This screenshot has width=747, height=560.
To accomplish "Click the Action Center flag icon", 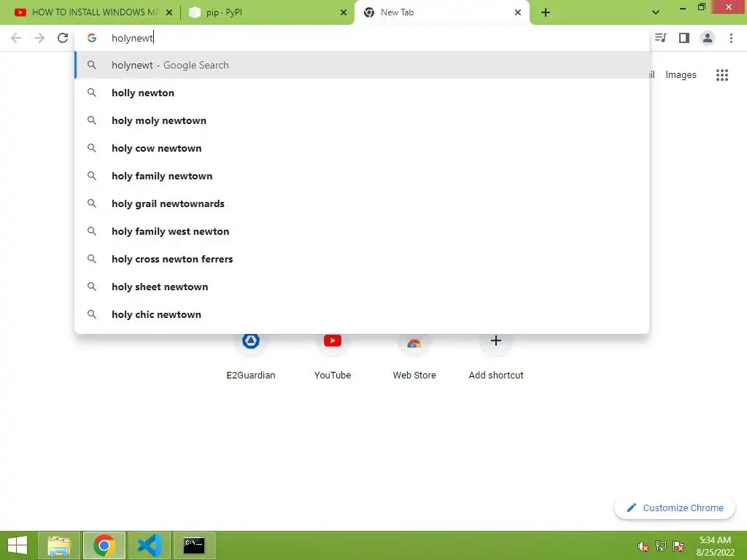I will (x=678, y=546).
